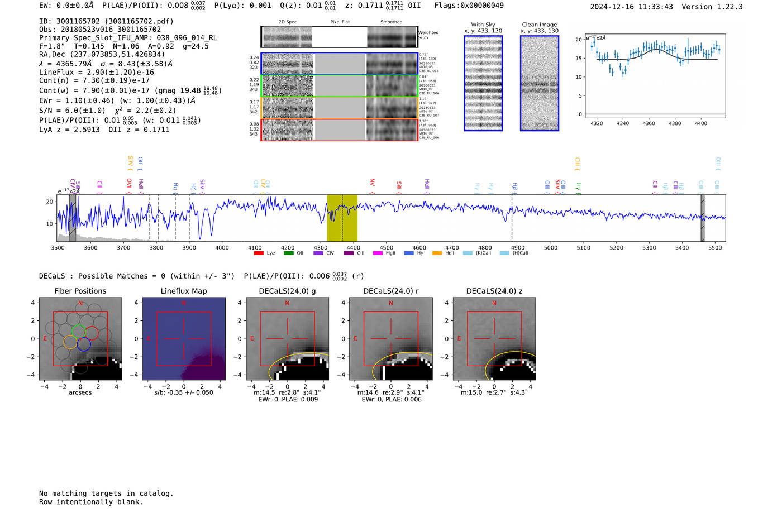Screen dimensions: 782x532
Task: Select the blue-outlined 2D spectrum row
Action: [340, 64]
